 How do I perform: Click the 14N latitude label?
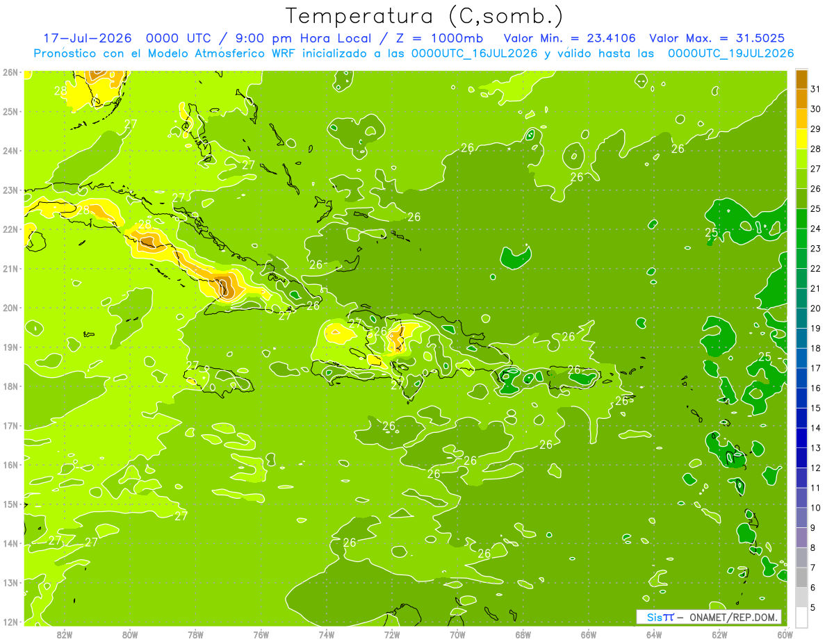(11, 543)
